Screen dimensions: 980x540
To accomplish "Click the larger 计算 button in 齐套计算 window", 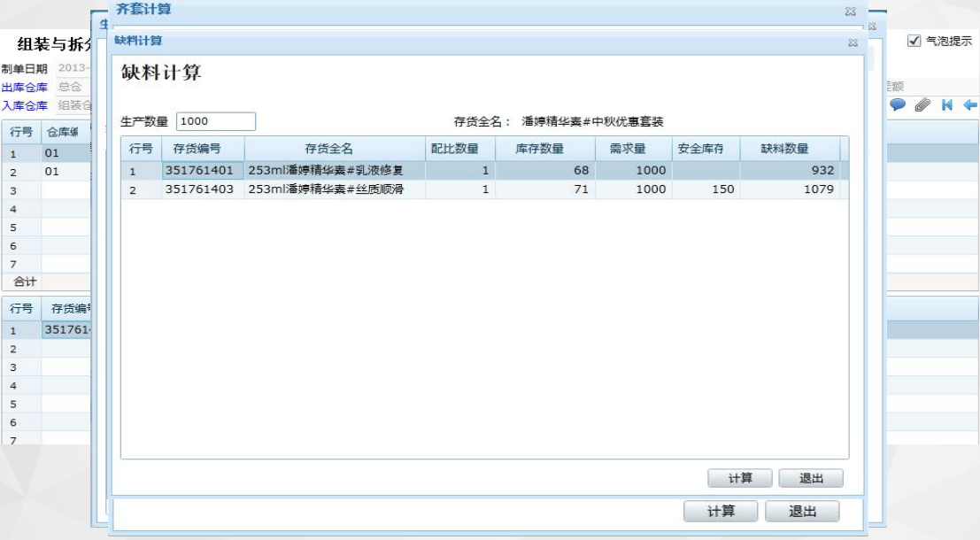I will pyautogui.click(x=721, y=512).
